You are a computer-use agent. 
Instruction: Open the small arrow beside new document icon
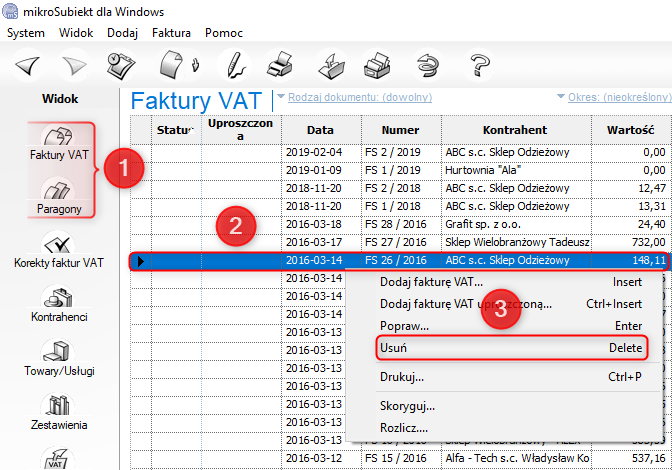(195, 65)
